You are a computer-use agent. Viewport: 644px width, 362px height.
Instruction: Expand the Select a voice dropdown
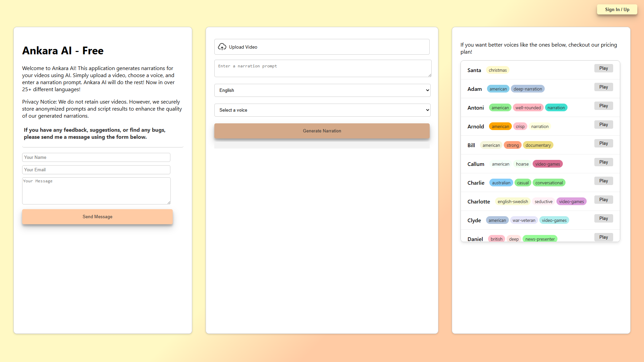[322, 110]
